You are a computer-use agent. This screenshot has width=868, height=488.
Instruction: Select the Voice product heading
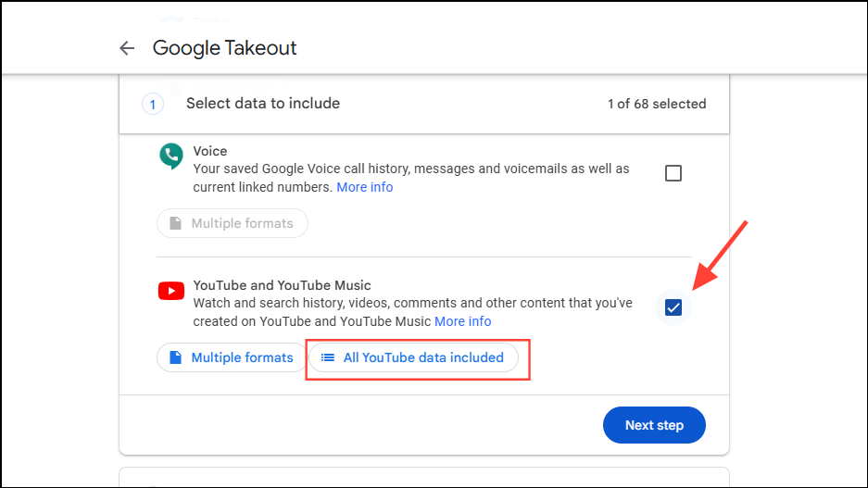pyautogui.click(x=210, y=151)
